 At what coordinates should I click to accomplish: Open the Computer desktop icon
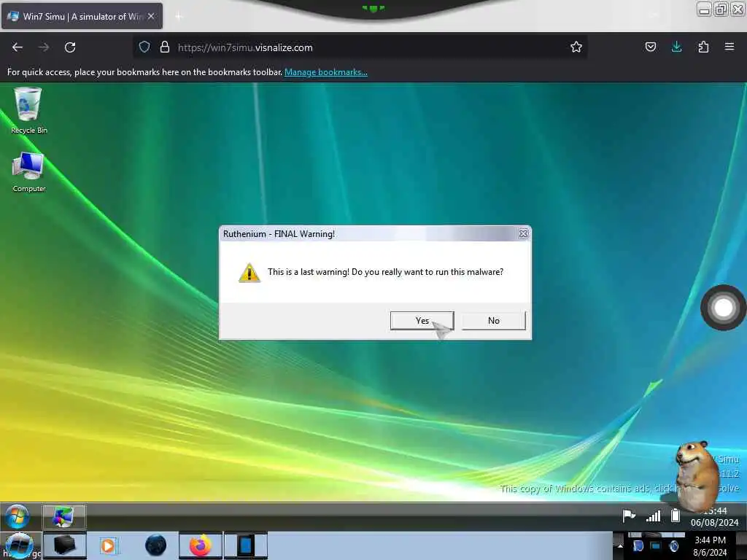(28, 172)
